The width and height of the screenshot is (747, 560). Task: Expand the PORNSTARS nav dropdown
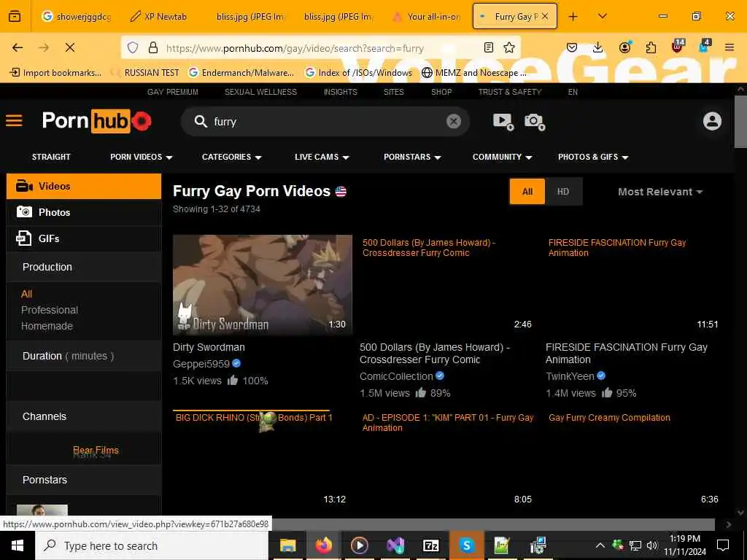click(413, 157)
